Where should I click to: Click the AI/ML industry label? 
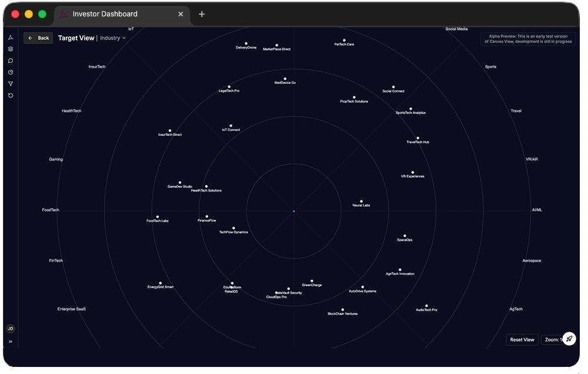click(537, 210)
